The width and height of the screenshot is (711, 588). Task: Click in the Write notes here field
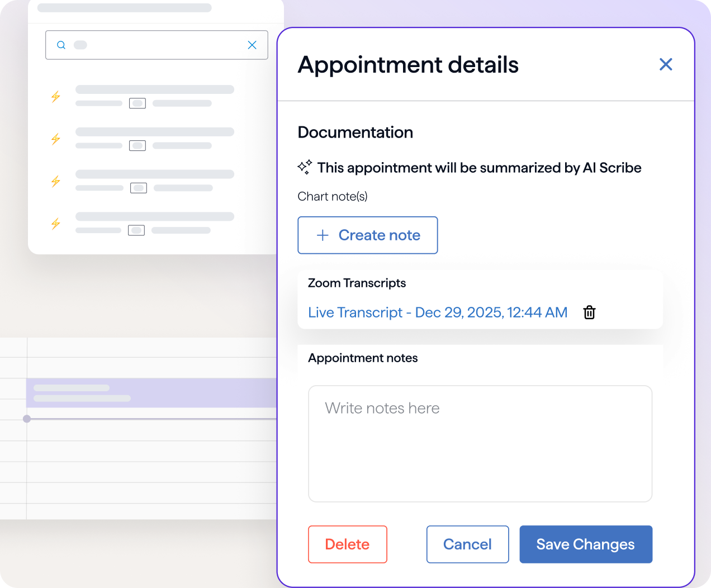point(480,444)
